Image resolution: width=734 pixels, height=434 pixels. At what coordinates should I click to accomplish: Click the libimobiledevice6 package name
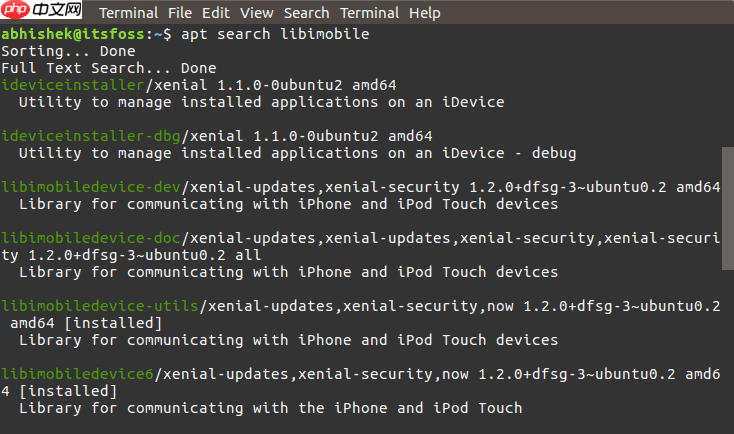pos(77,374)
